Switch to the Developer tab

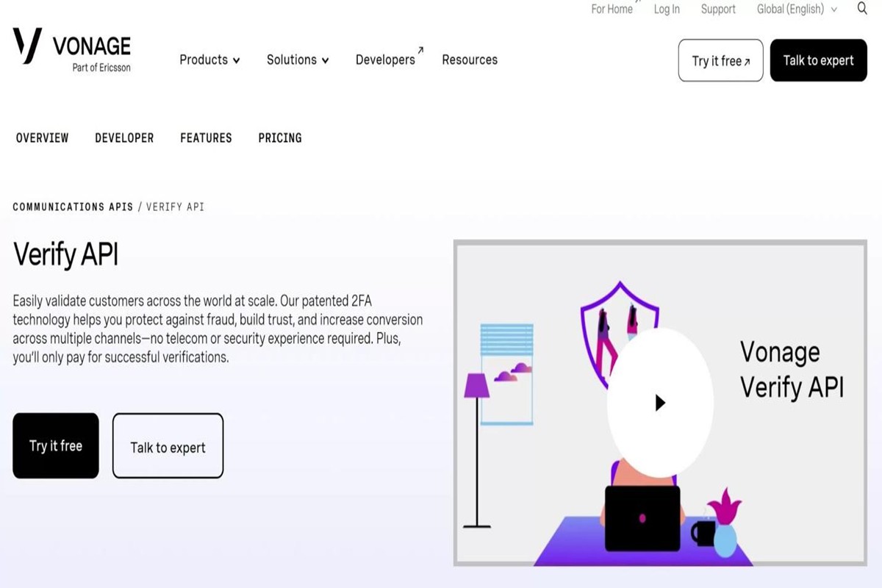pos(124,138)
